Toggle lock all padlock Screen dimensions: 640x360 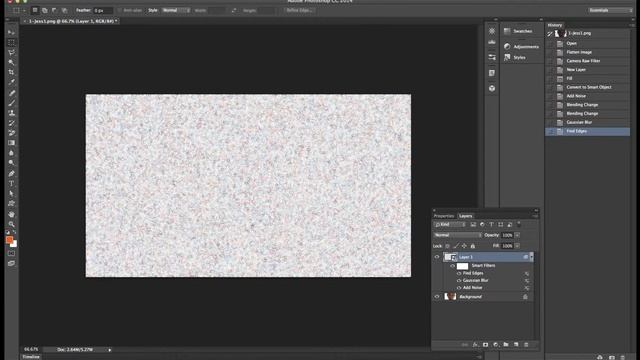[473, 246]
